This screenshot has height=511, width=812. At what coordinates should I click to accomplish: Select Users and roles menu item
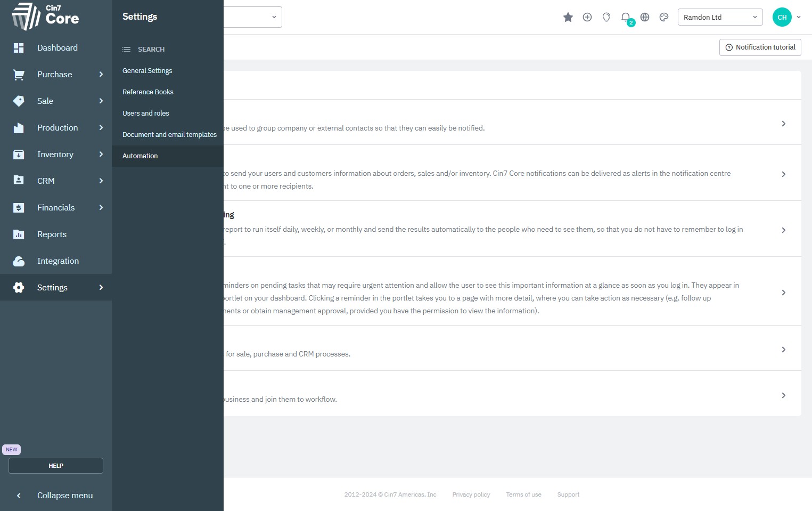pos(146,113)
